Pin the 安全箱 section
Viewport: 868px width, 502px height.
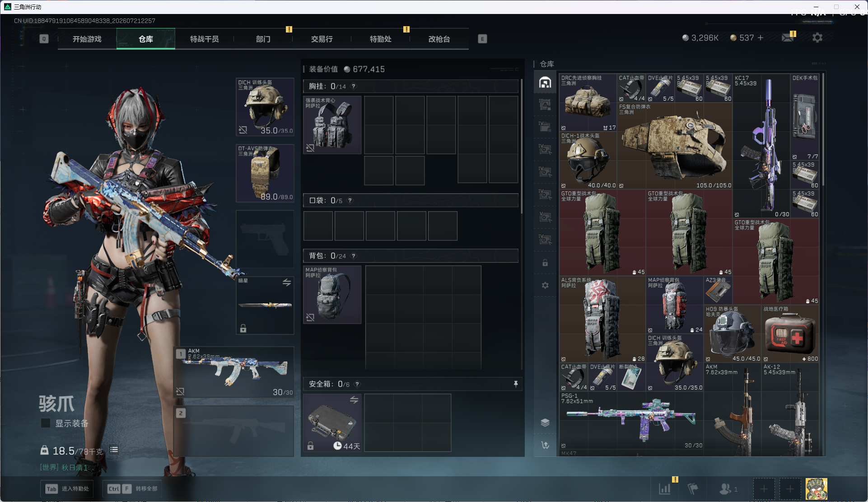[x=516, y=384]
